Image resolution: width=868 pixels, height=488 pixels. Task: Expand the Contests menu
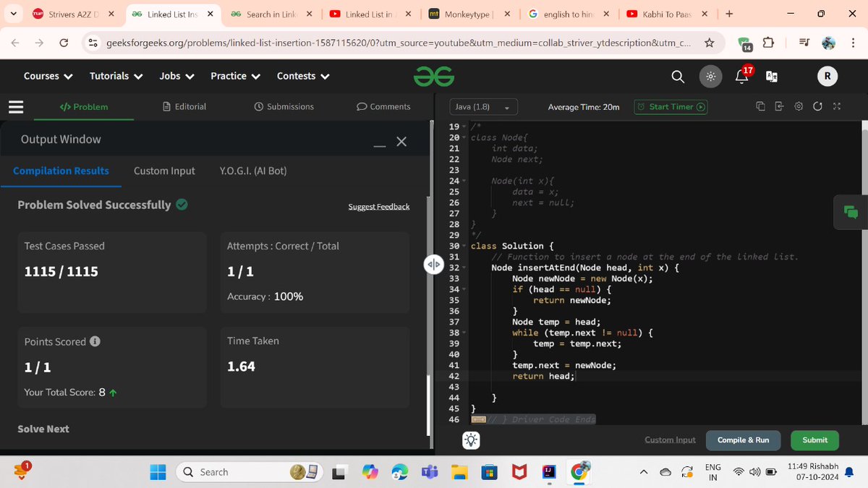pyautogui.click(x=304, y=76)
